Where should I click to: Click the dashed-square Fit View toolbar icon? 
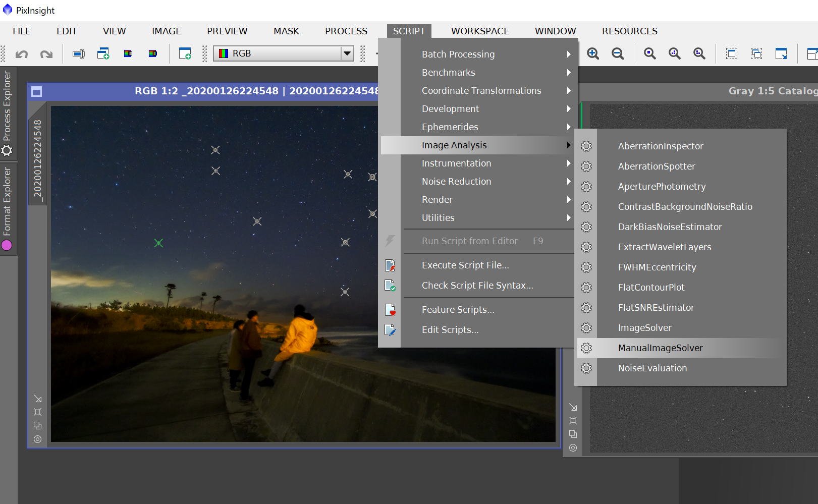click(x=732, y=53)
